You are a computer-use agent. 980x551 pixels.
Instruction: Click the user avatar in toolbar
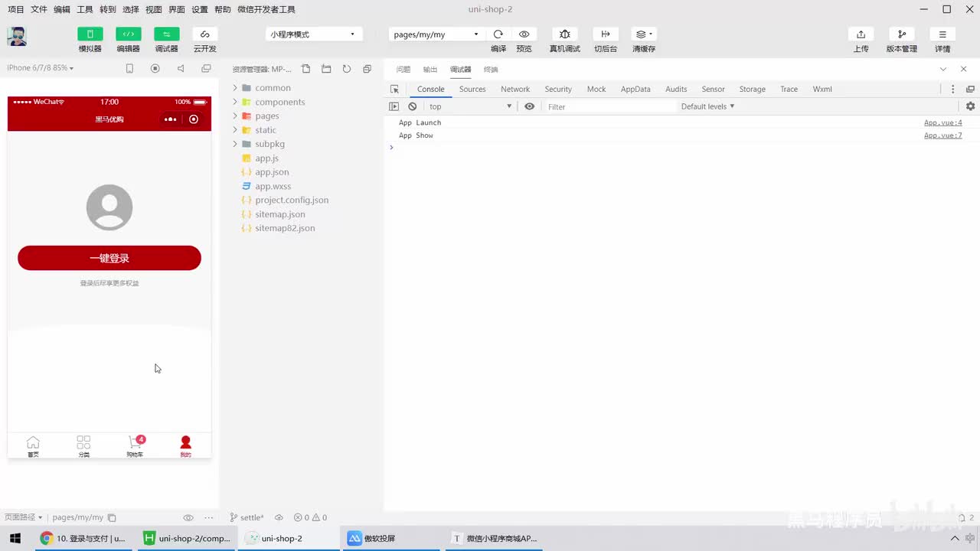(x=17, y=37)
